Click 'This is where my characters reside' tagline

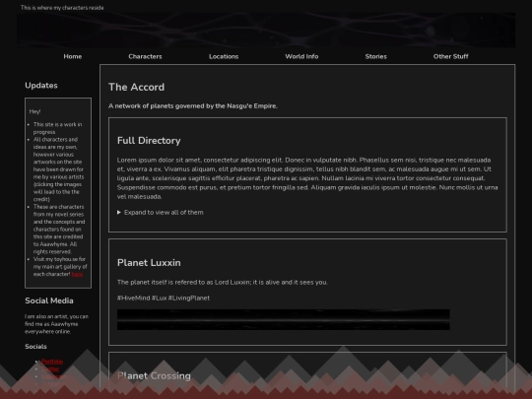tap(62, 8)
